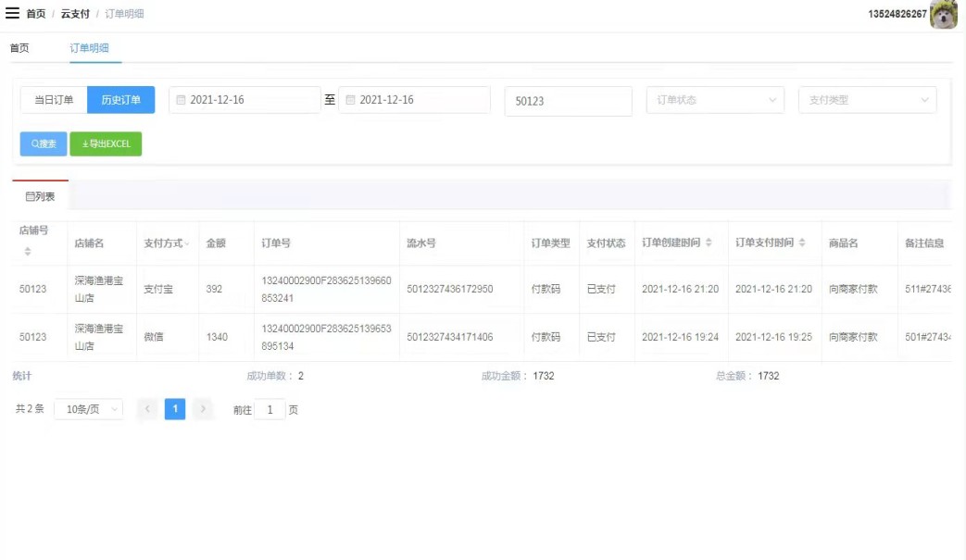
Task: Sort by 店铺号 column sort arrows
Action: [x=28, y=252]
